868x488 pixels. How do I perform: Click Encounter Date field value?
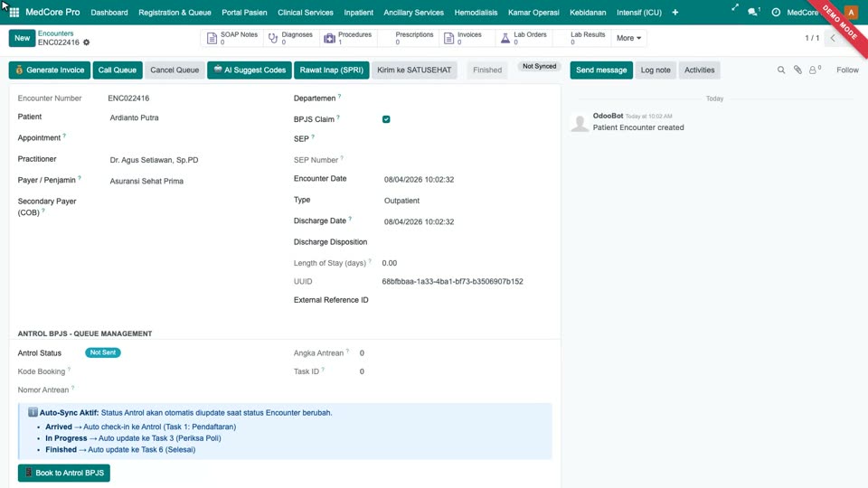point(419,179)
